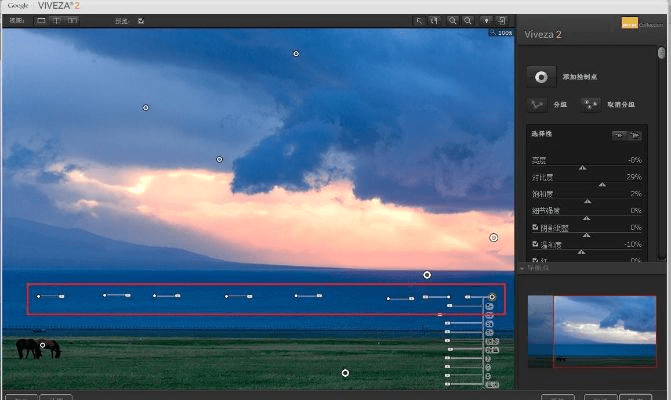The image size is (671, 400).
Task: Open the 100% zoom level indicator
Action: click(x=499, y=33)
